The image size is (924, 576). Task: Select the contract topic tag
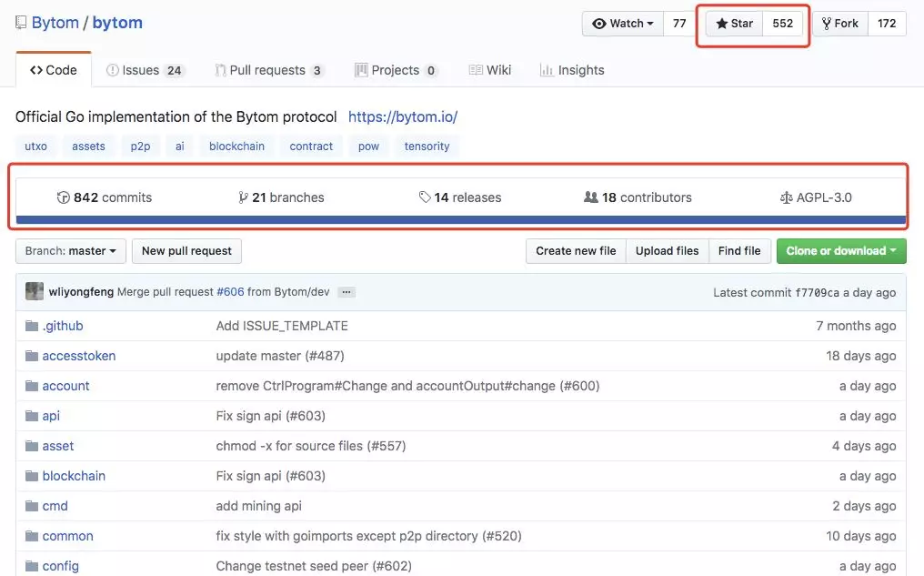pyautogui.click(x=311, y=147)
